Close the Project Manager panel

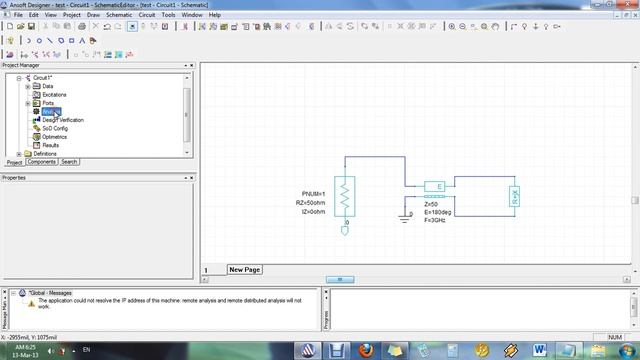191,65
